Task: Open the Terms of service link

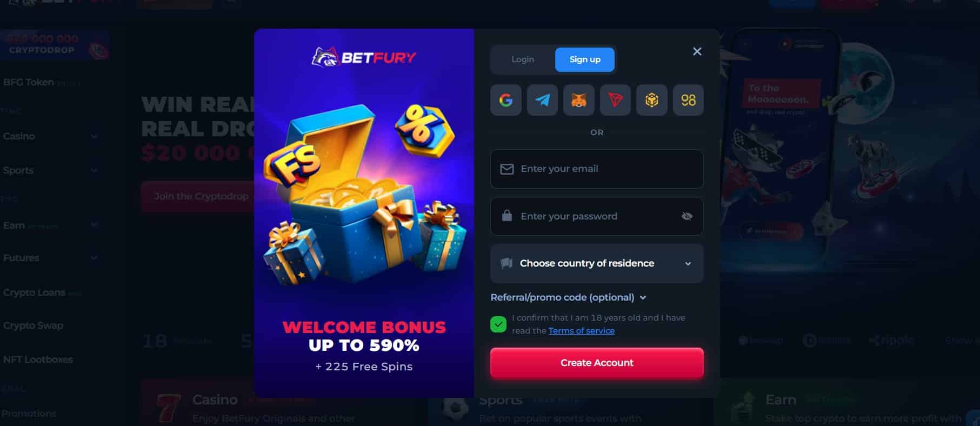Action: pos(582,331)
